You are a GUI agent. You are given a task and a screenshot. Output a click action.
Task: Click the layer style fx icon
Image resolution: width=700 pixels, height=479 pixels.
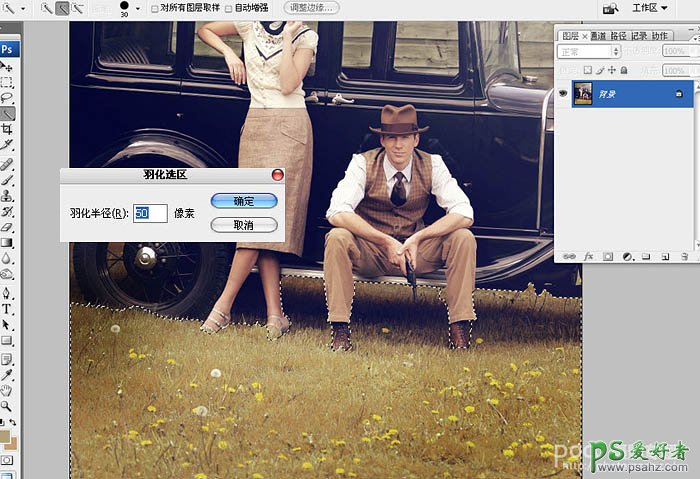[589, 256]
